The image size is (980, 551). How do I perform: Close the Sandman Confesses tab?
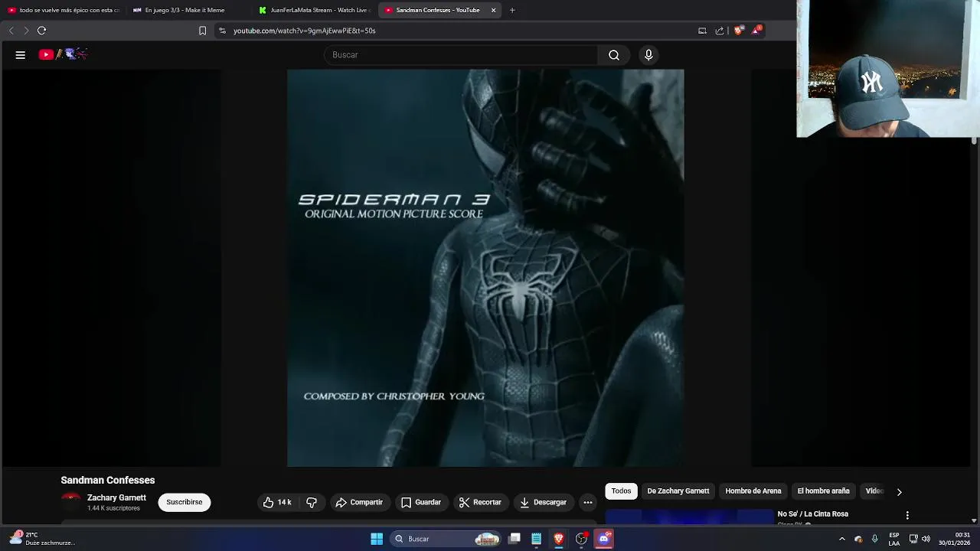(x=493, y=10)
